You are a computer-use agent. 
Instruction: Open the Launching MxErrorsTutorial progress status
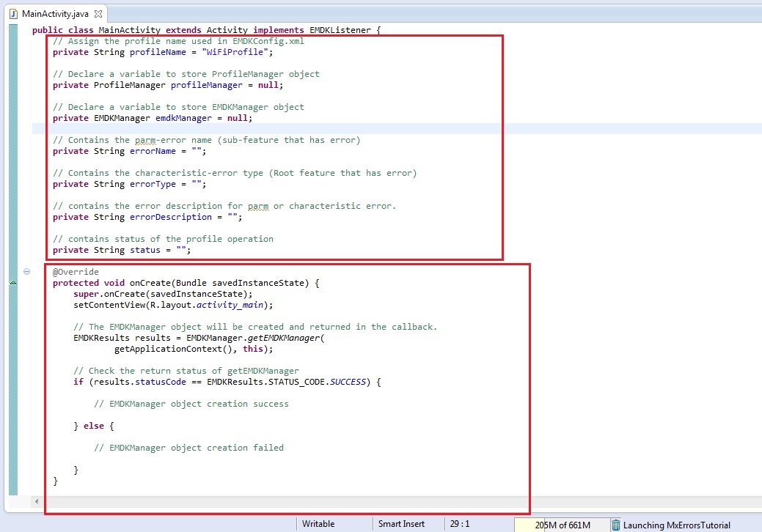tap(676, 525)
